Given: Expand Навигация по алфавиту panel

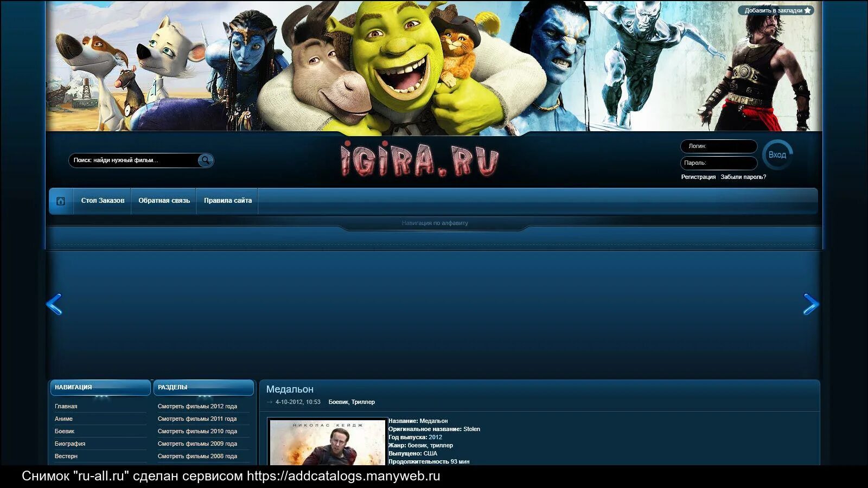Looking at the screenshot, I should pos(435,223).
